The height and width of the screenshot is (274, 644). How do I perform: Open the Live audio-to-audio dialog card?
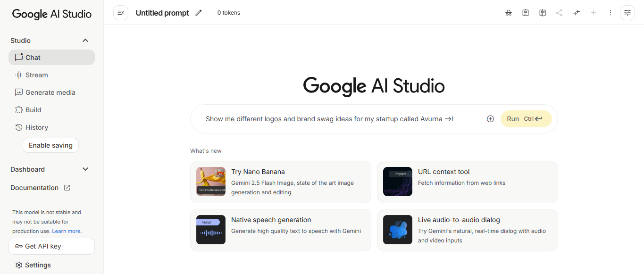tap(468, 230)
